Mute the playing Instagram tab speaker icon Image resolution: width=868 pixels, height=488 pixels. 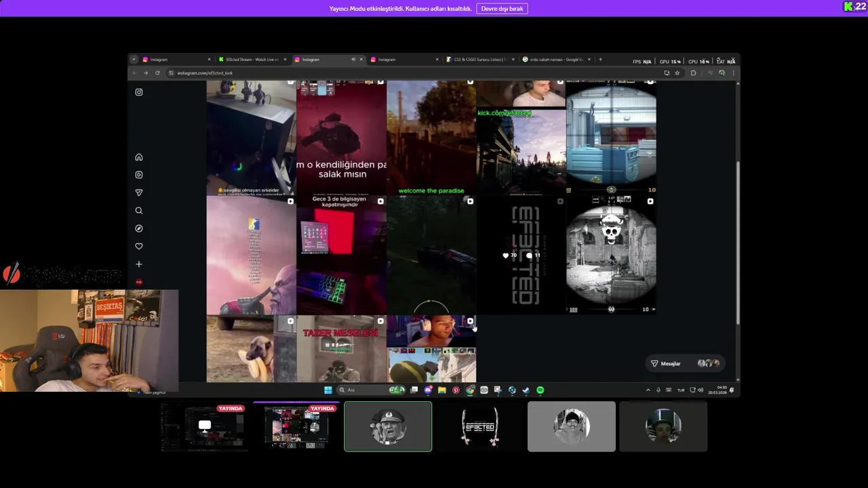point(353,60)
